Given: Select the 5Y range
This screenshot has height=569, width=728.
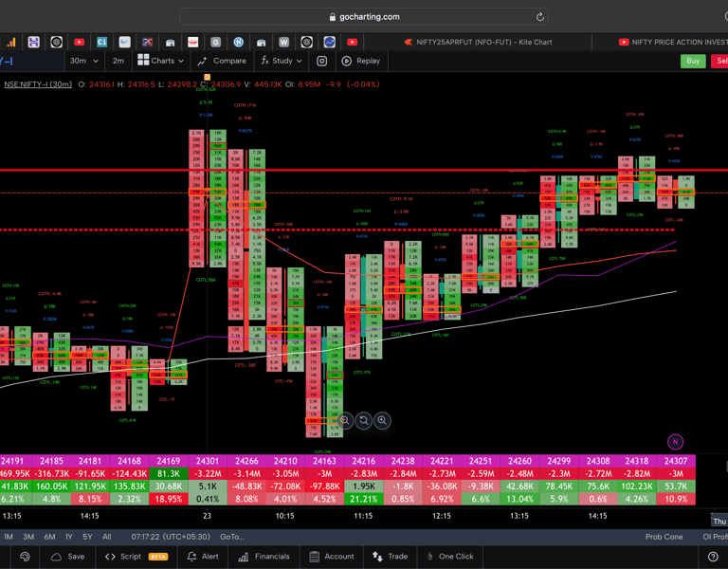Looking at the screenshot, I should pos(87,537).
